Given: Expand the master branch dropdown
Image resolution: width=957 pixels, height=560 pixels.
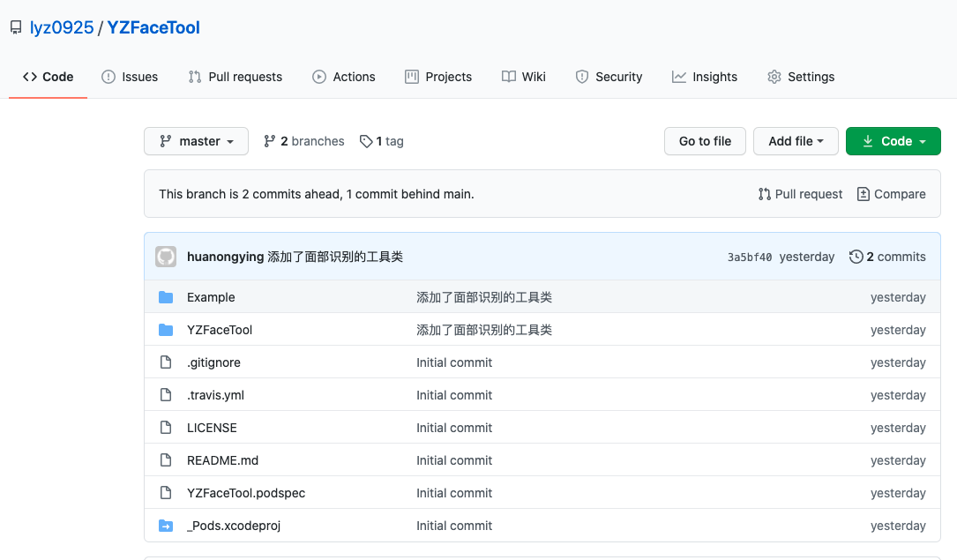Looking at the screenshot, I should 196,141.
